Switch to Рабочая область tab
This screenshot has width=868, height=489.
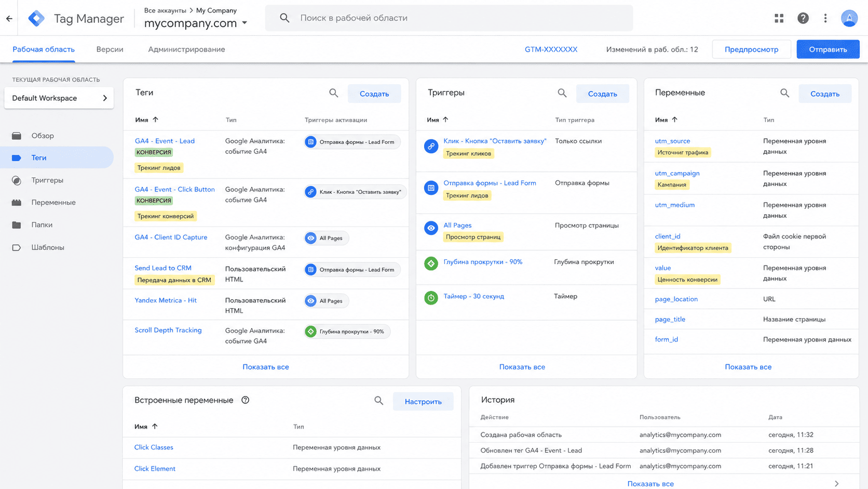44,49
